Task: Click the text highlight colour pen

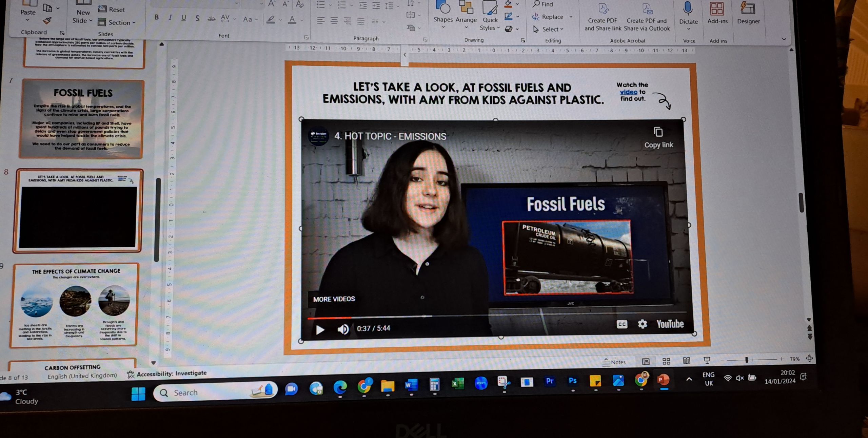Action: click(271, 20)
